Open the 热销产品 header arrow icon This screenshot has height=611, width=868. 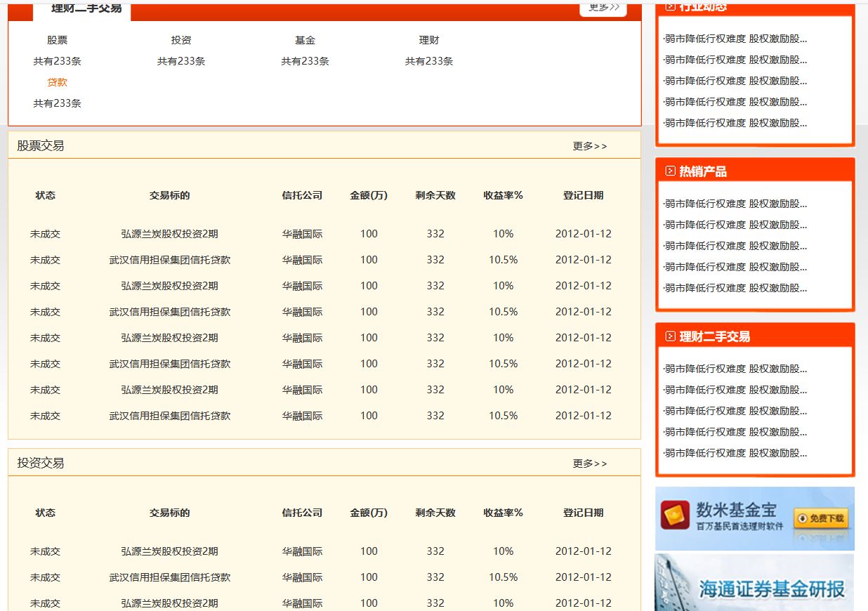671,171
